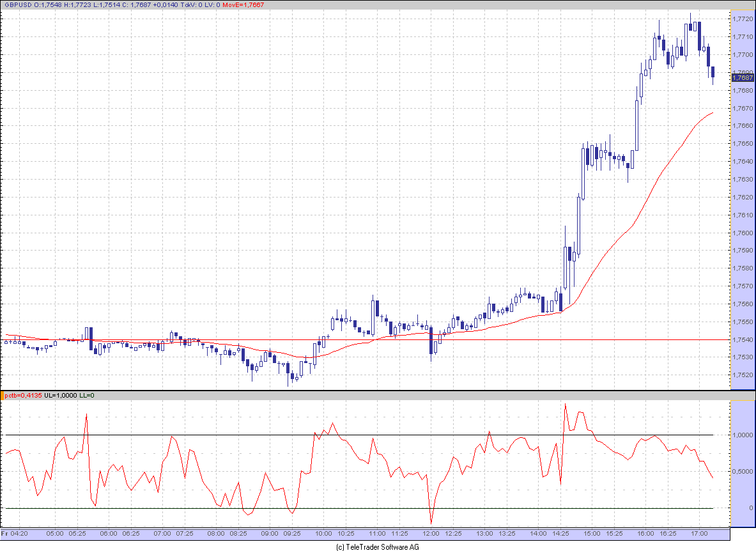Click the 12:00 time axis label
756x551 pixels.
[x=431, y=533]
